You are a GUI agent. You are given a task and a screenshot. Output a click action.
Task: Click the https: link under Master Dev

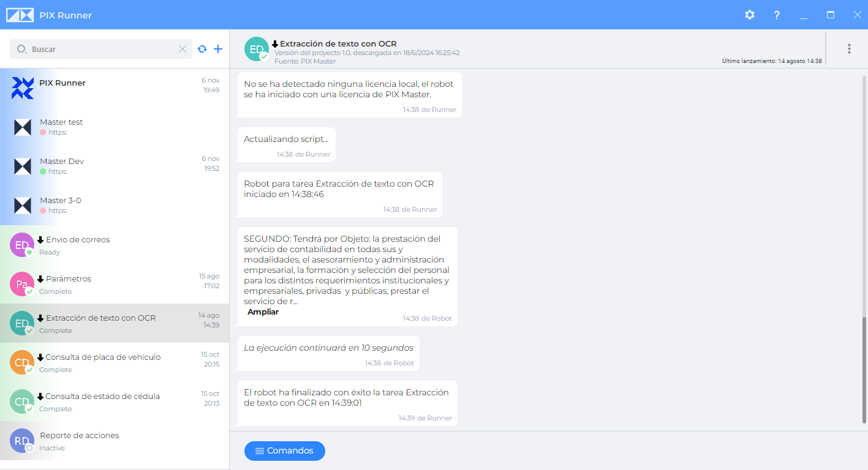tap(58, 171)
